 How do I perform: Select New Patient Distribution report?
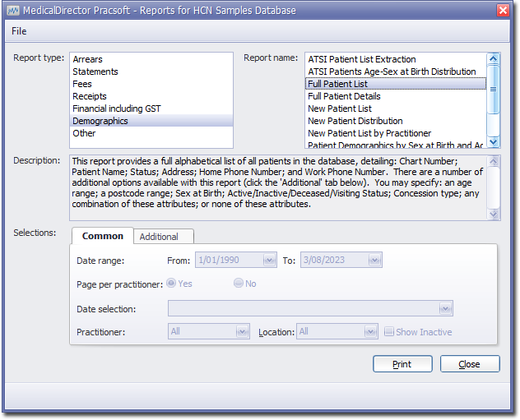(x=355, y=121)
